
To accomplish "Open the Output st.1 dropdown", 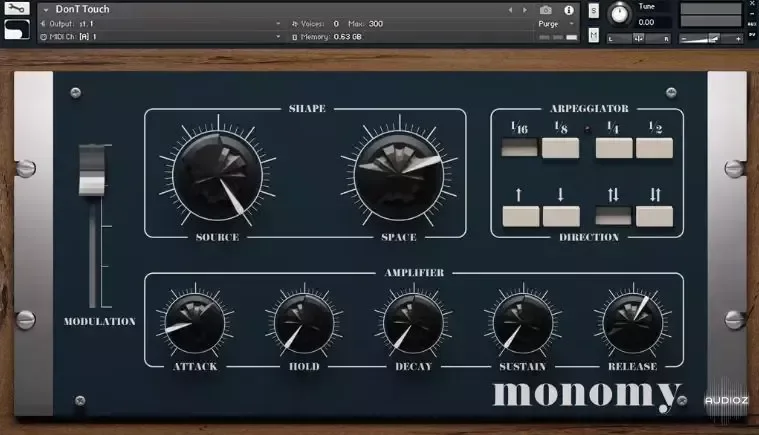I will (x=278, y=23).
